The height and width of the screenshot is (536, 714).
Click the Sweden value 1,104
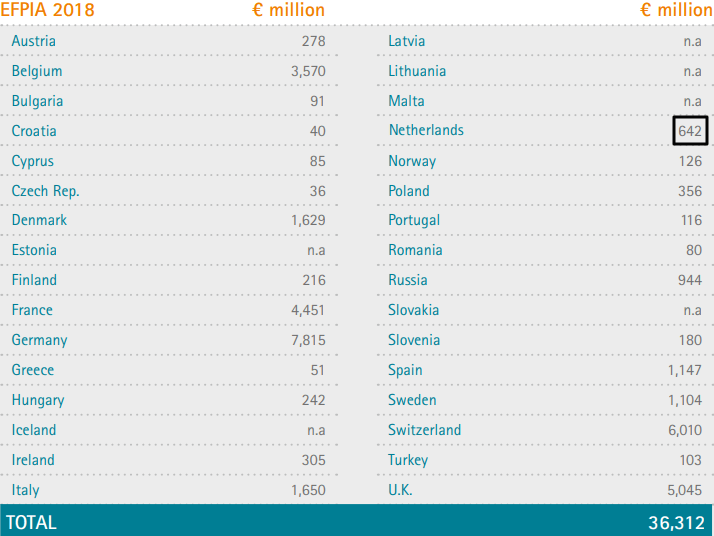coord(684,400)
